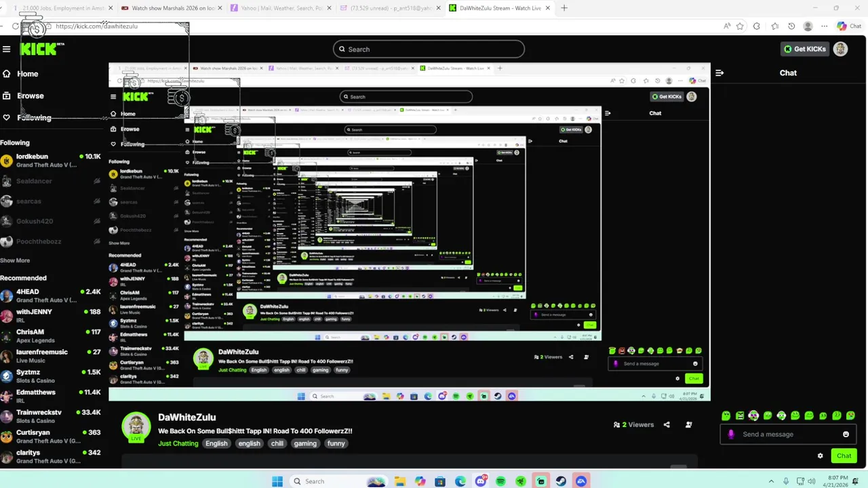Add page to favorites star icon

740,26
